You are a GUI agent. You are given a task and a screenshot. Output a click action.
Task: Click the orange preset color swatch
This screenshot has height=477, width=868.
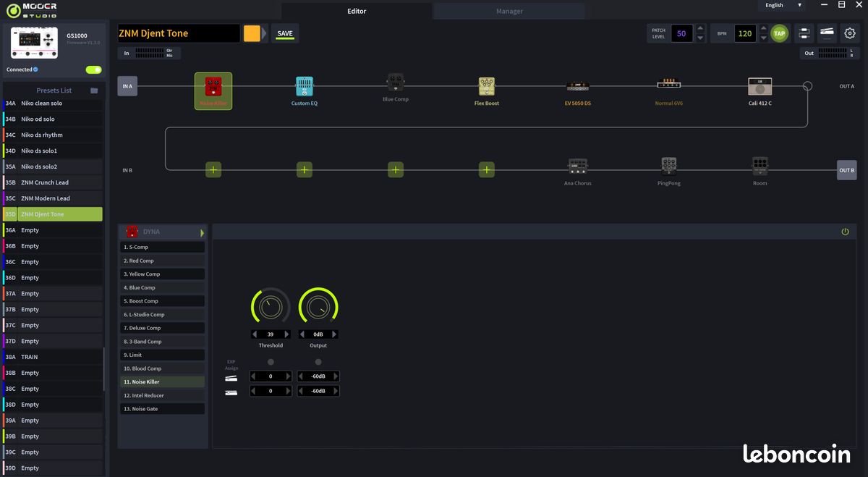[252, 33]
